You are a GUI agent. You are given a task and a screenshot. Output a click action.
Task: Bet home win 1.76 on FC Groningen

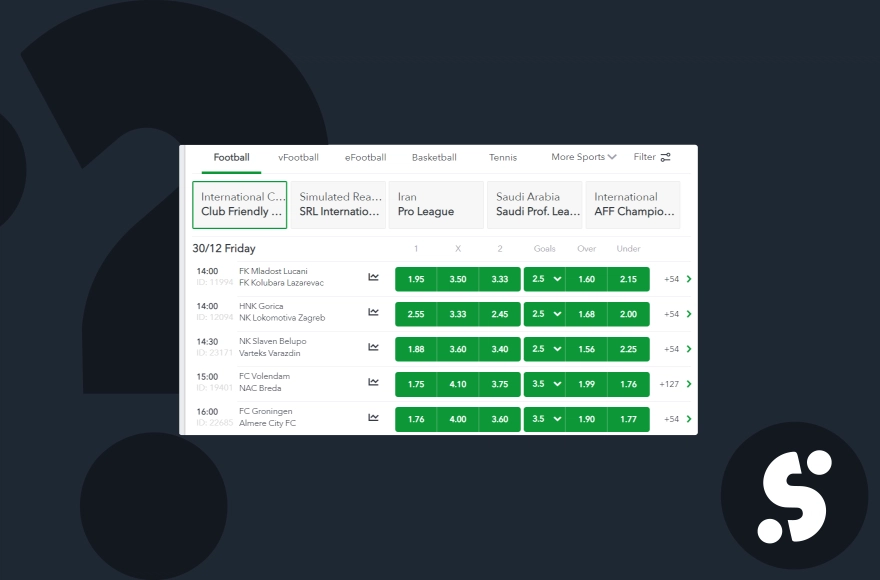(416, 419)
